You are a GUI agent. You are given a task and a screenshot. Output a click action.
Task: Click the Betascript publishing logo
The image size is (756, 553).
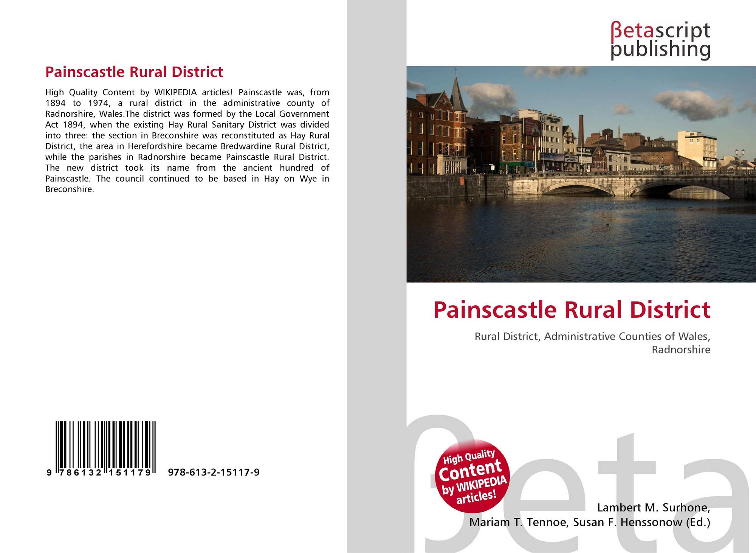click(x=660, y=40)
